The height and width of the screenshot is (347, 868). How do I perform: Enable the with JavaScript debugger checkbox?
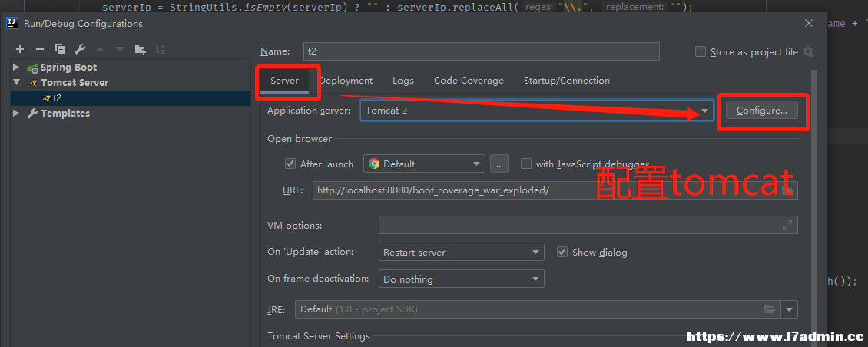click(526, 164)
